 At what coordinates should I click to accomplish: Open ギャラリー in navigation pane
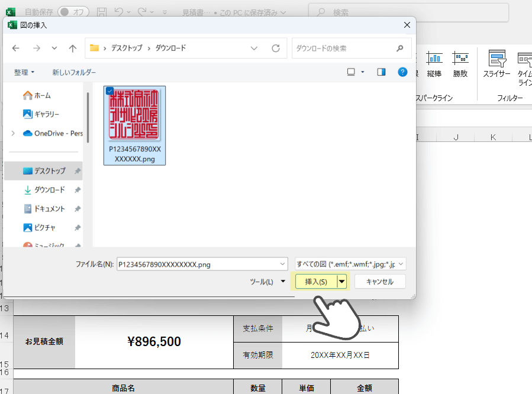(41, 114)
